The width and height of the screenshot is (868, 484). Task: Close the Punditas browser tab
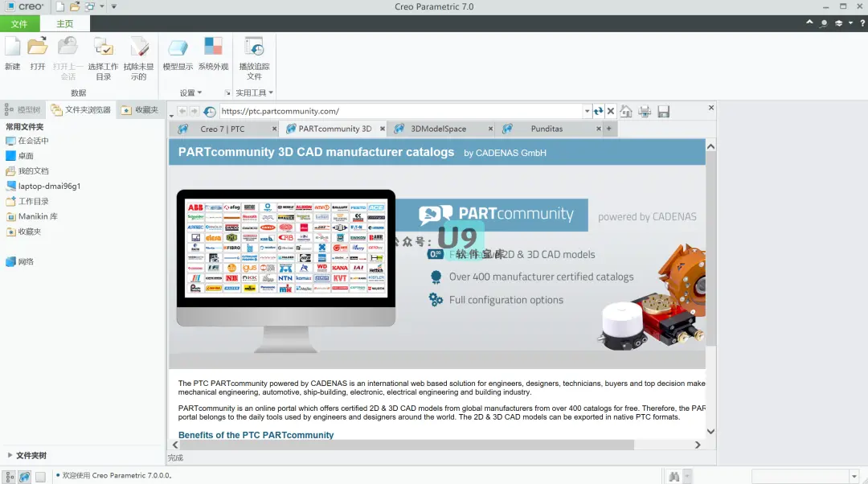click(x=599, y=129)
